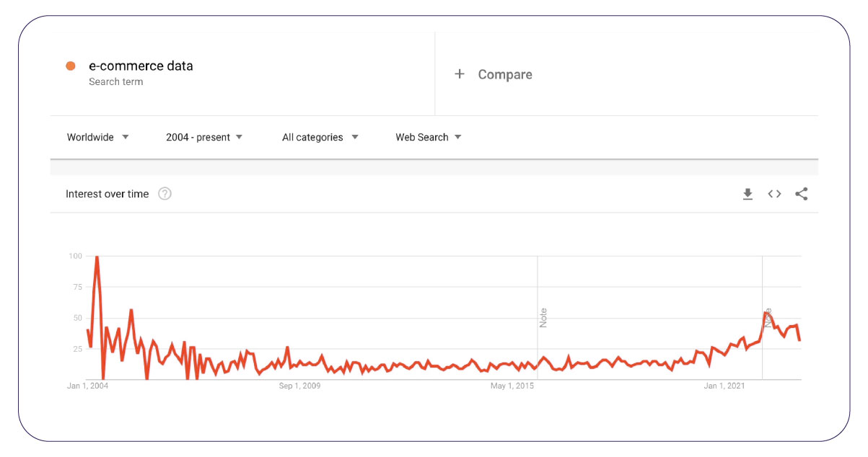868x457 pixels.
Task: Click the Note marker near 2021
Action: click(x=768, y=318)
